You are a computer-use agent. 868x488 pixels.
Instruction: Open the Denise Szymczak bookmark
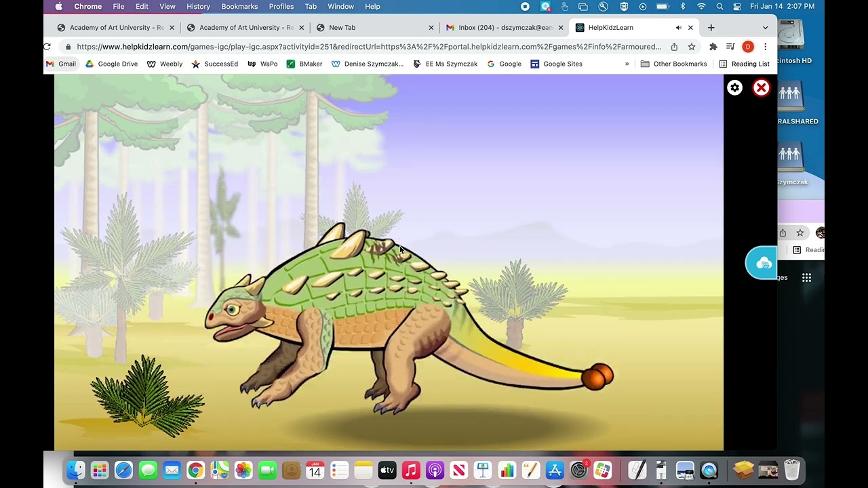pyautogui.click(x=368, y=64)
